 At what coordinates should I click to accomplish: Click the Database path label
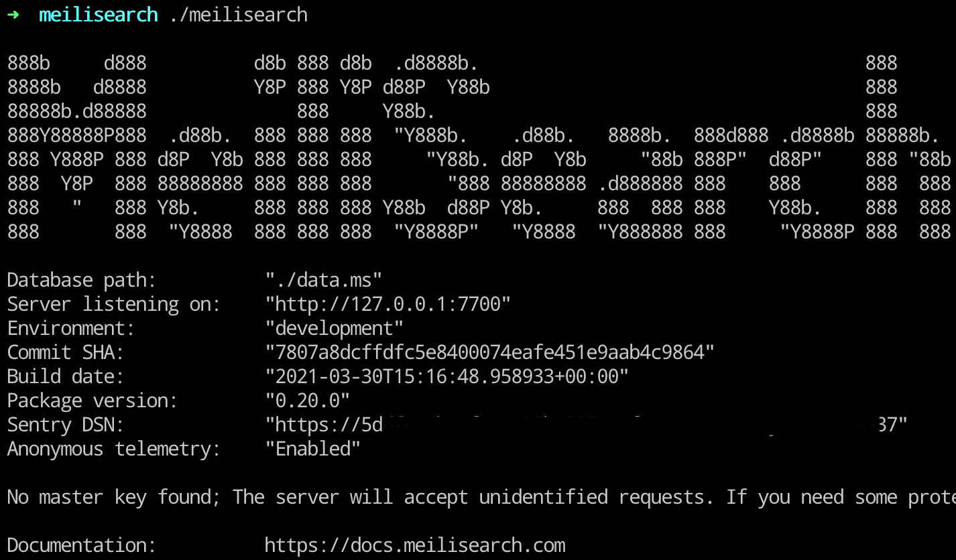[x=82, y=280]
